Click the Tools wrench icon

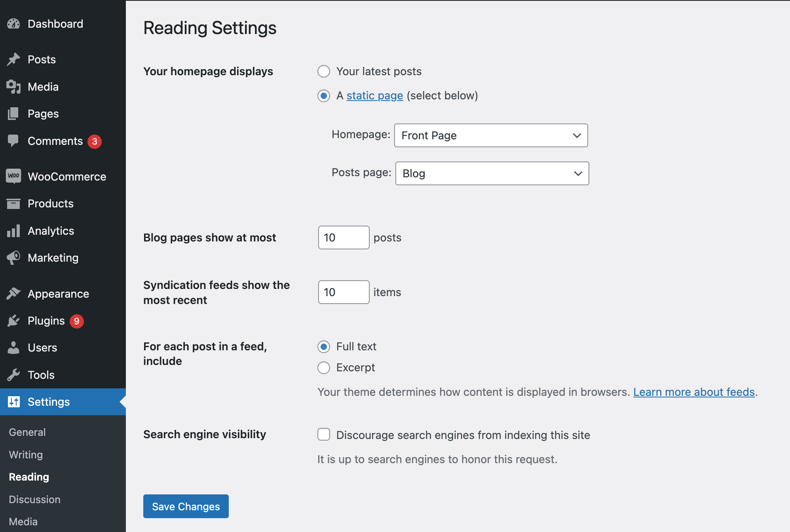pos(13,375)
